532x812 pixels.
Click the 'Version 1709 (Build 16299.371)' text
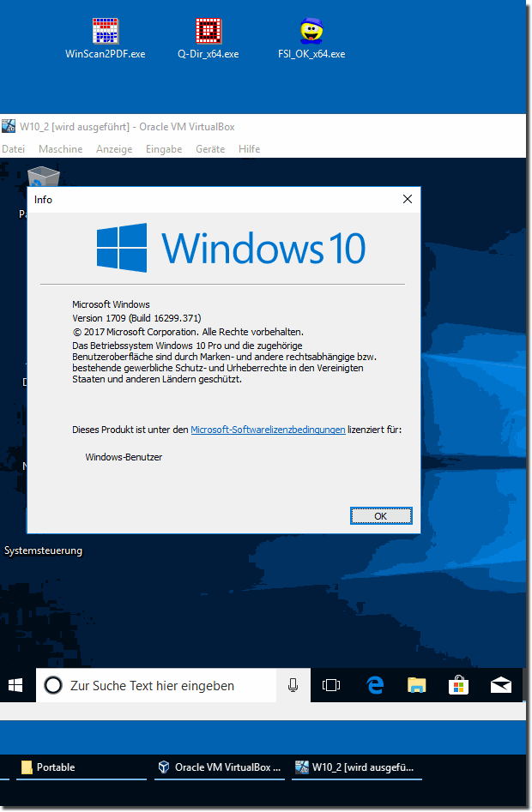point(136,318)
